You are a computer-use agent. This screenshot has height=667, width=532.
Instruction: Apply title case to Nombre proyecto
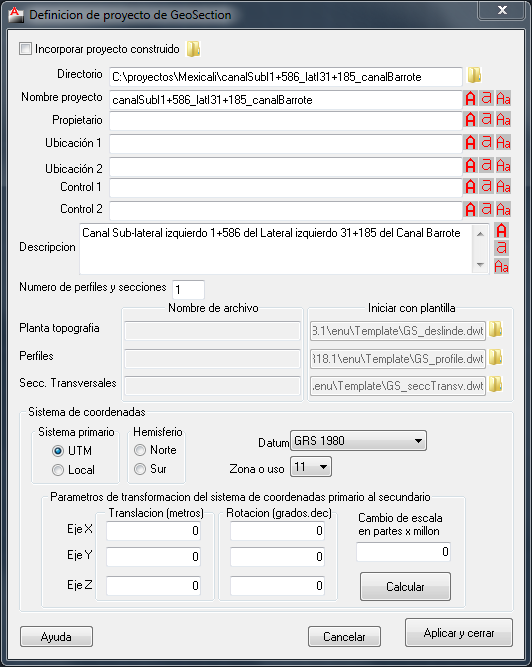pos(503,99)
